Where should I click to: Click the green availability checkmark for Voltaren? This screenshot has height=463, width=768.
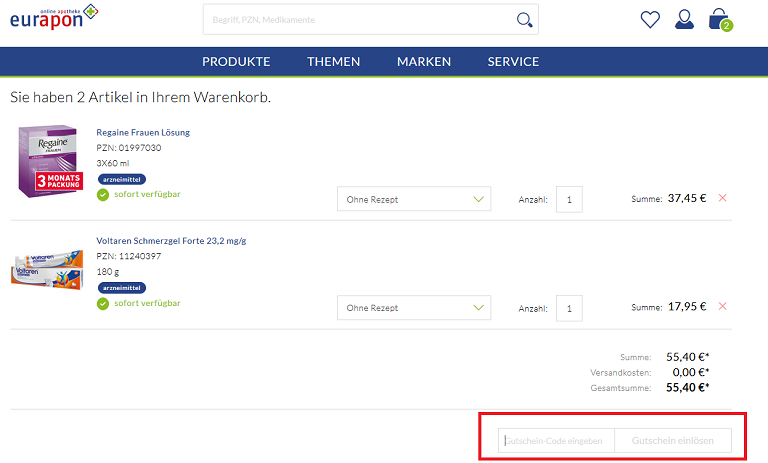(103, 304)
